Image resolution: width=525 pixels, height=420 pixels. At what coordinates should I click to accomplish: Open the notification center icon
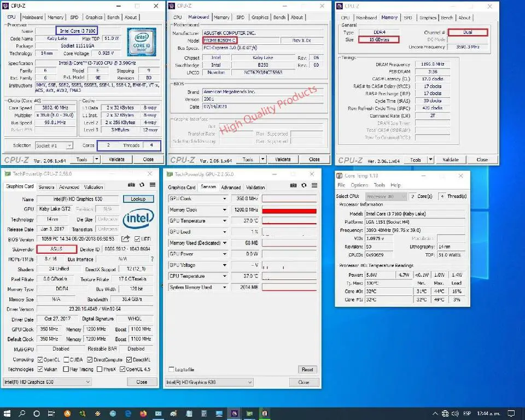tap(511, 413)
